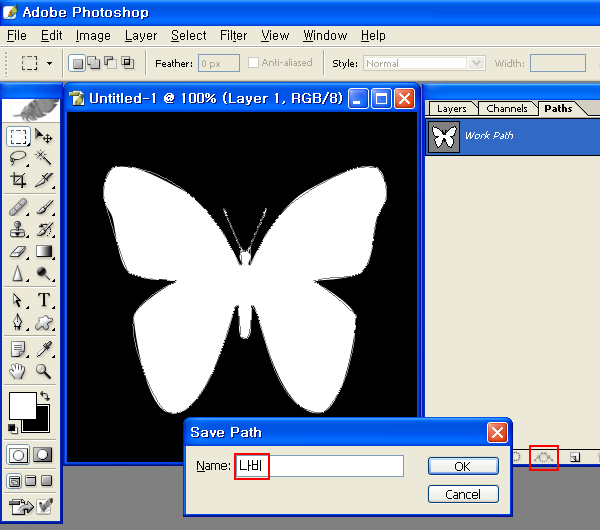
Task: Select the Blur tool
Action: pos(18,274)
